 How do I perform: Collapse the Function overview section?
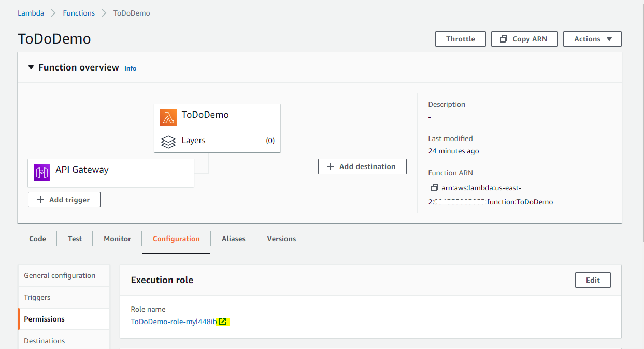pyautogui.click(x=31, y=68)
